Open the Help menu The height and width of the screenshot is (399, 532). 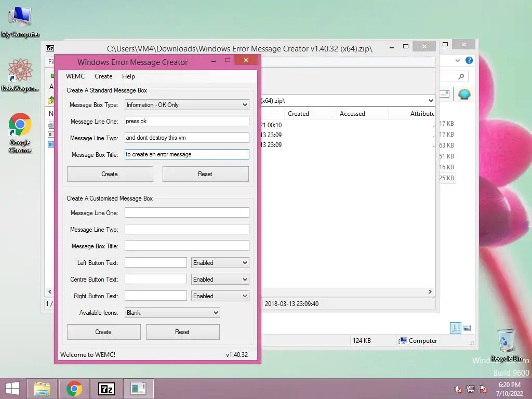click(x=129, y=76)
